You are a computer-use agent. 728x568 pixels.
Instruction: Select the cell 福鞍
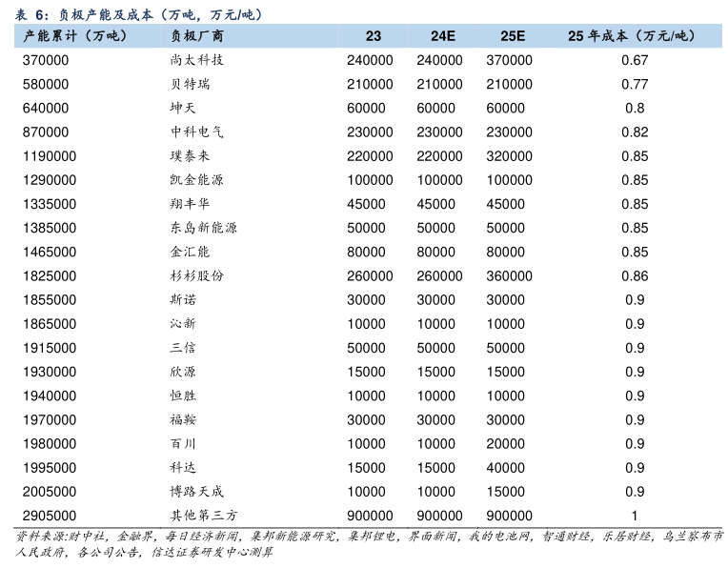(183, 420)
